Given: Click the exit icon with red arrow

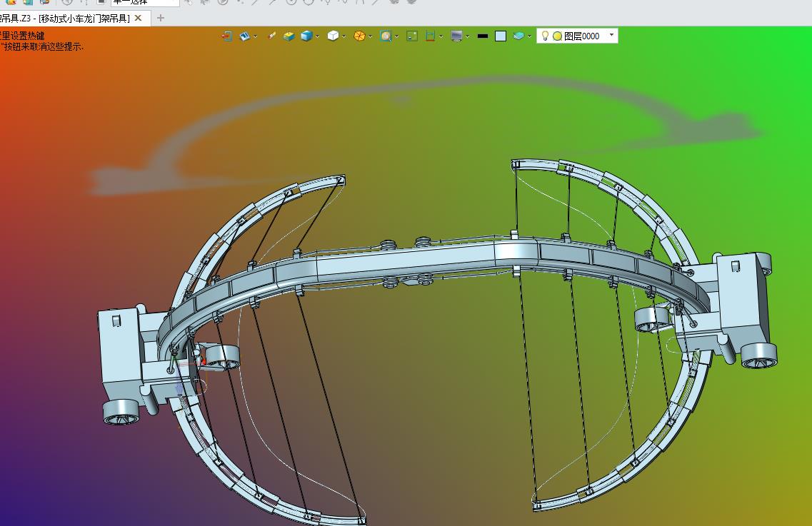Looking at the screenshot, I should 226,36.
